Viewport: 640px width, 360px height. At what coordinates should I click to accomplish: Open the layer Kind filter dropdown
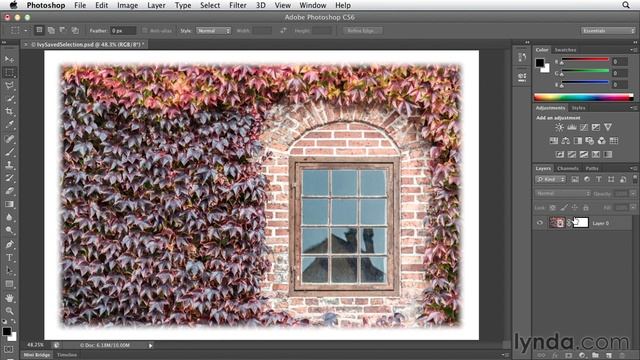click(550, 179)
